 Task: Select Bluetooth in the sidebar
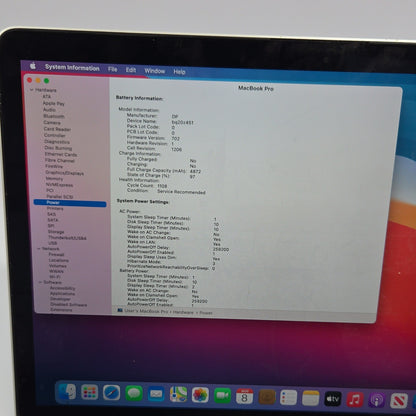pyautogui.click(x=54, y=116)
